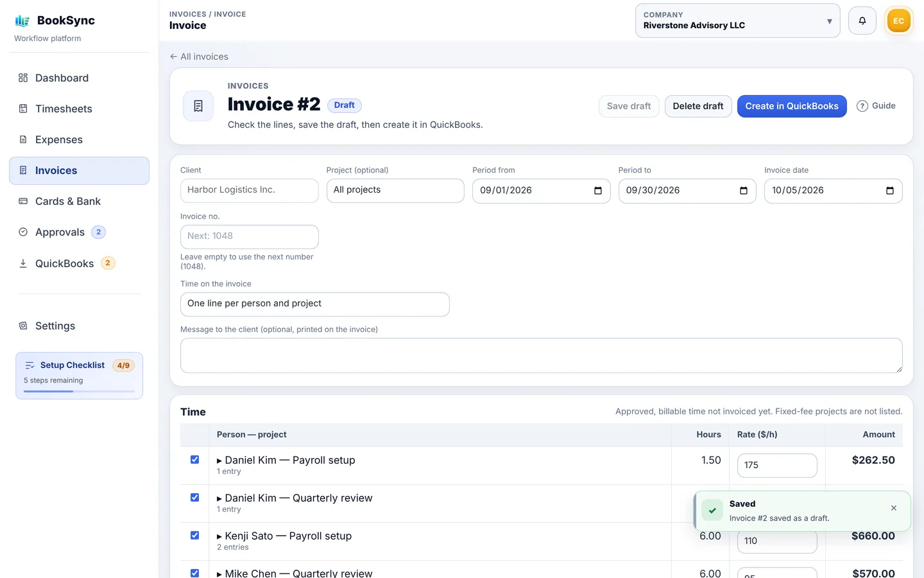Click Save draft button
The height and width of the screenshot is (578, 924).
[x=629, y=106]
